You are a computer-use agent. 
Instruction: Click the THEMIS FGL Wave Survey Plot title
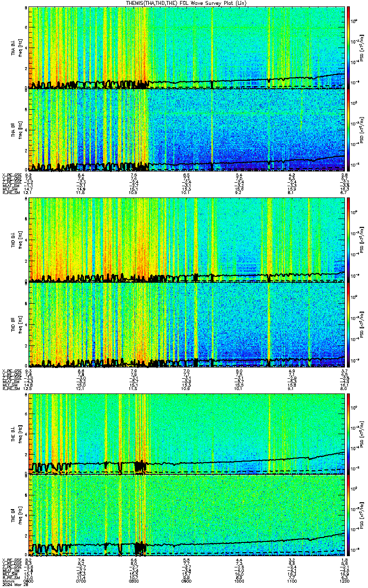[186, 3]
